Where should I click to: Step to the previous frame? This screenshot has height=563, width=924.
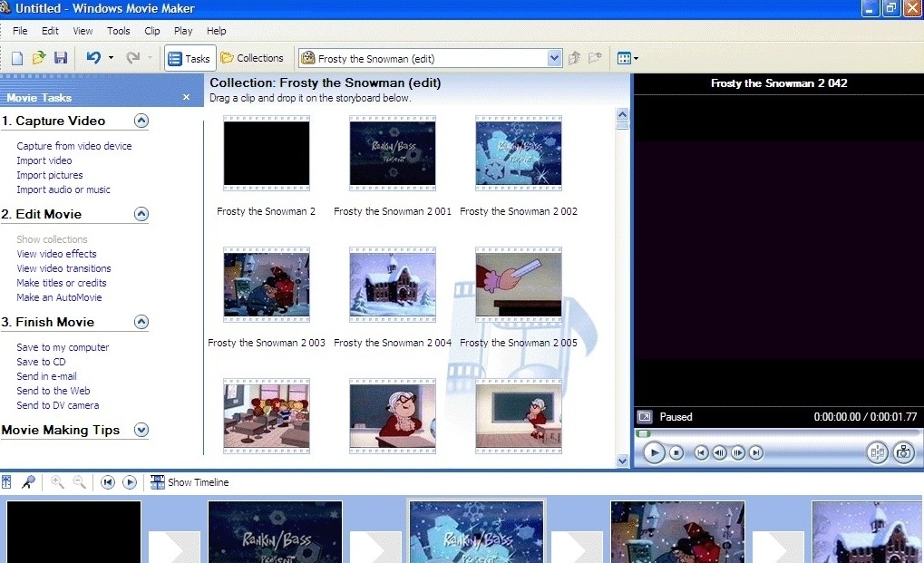[x=719, y=452]
